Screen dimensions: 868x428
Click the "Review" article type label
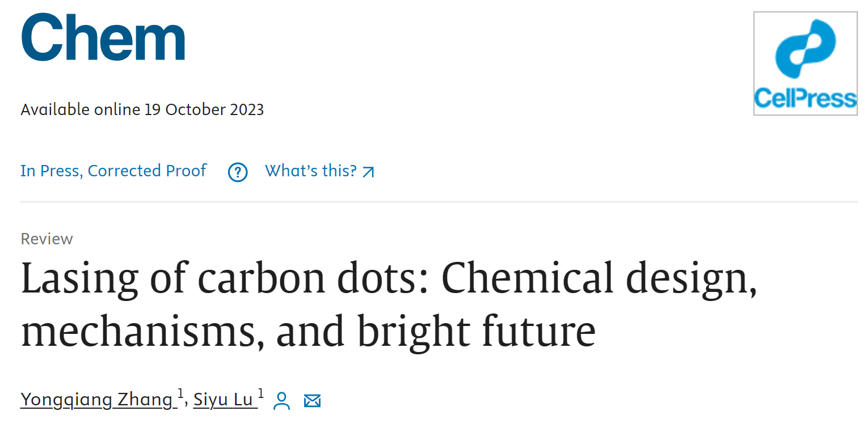tap(47, 239)
